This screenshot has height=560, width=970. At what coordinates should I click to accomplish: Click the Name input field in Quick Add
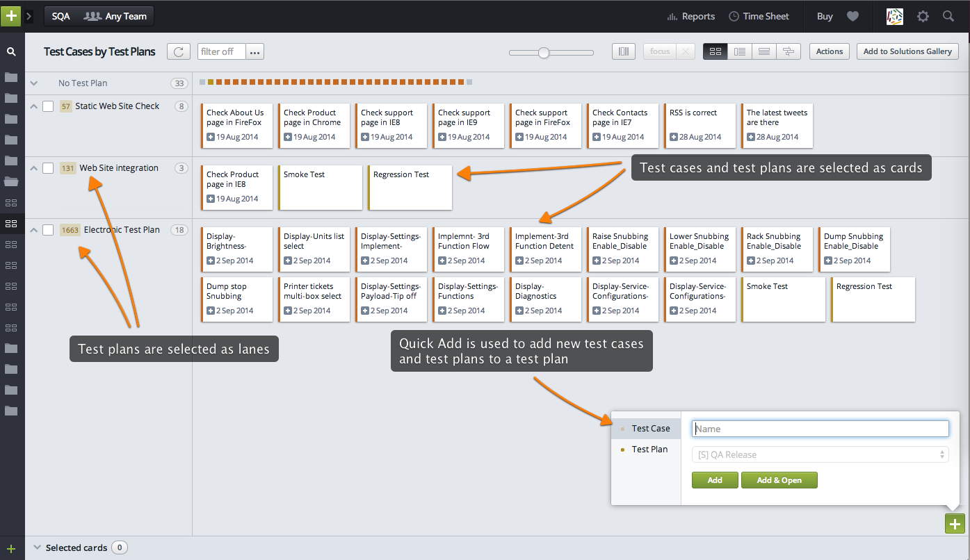[820, 428]
